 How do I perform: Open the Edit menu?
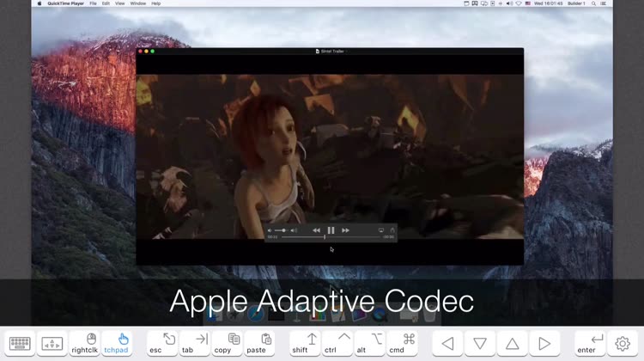pos(106,3)
